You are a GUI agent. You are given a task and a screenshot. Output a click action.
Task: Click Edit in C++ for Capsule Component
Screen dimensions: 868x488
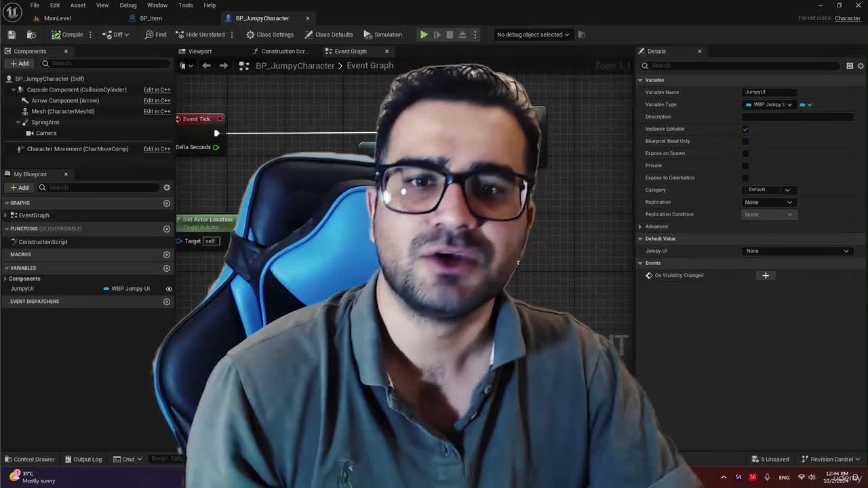[x=157, y=89]
